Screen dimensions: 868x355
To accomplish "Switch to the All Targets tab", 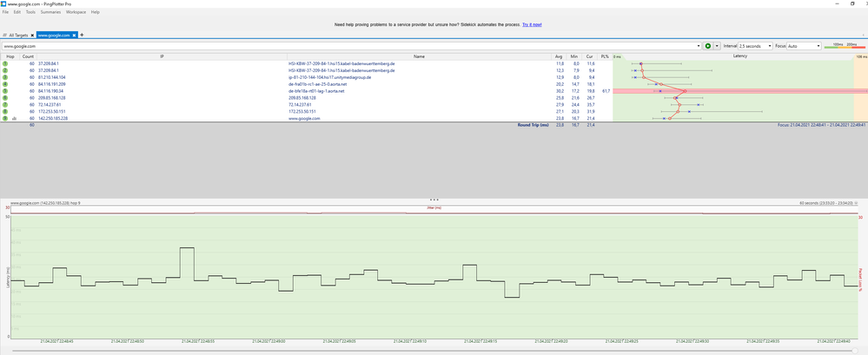I will (18, 35).
